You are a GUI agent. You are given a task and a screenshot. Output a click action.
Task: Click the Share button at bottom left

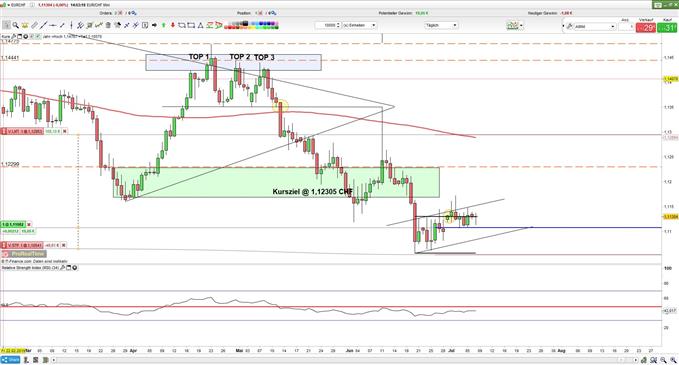tap(10, 360)
